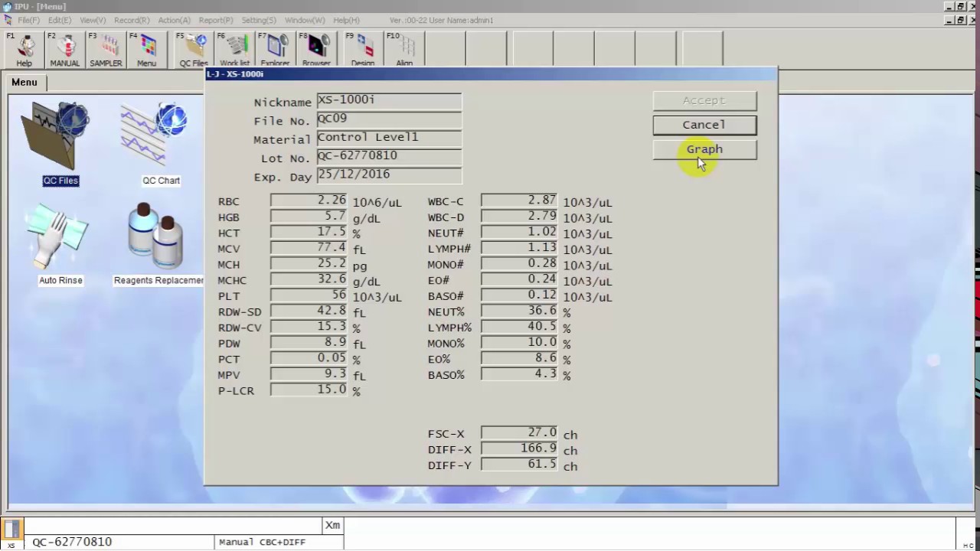Click the Material field Control Level1

point(389,139)
